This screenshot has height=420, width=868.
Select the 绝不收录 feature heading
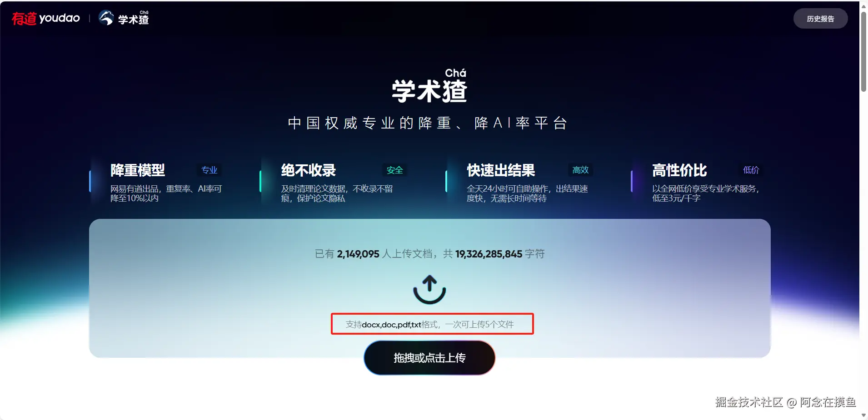[x=308, y=170]
